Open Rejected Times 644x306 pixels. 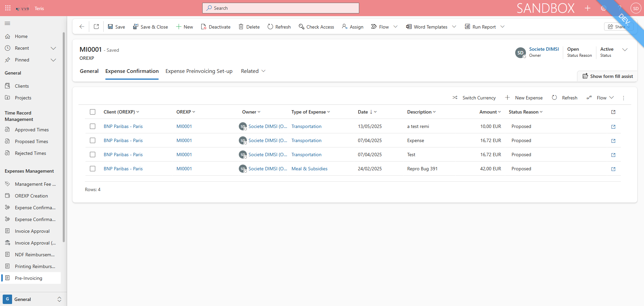click(x=31, y=153)
